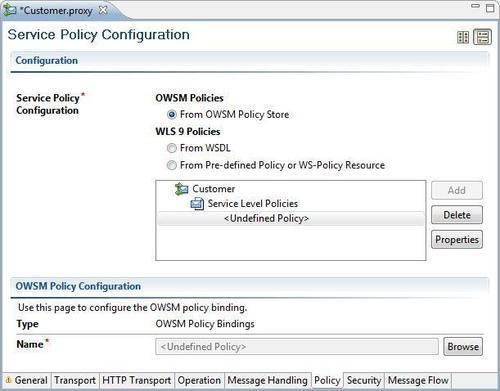Select From OWSM Policy Store radio button
The height and width of the screenshot is (391, 500).
172,115
